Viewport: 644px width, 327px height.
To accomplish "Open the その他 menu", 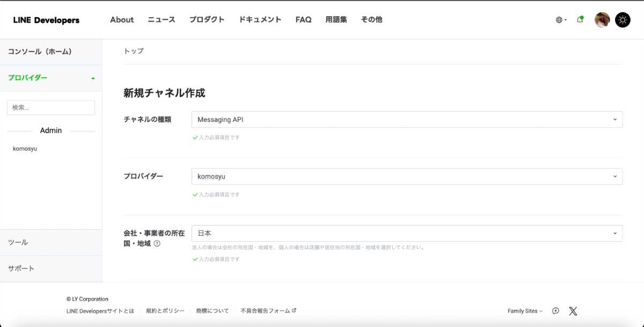I will (371, 19).
